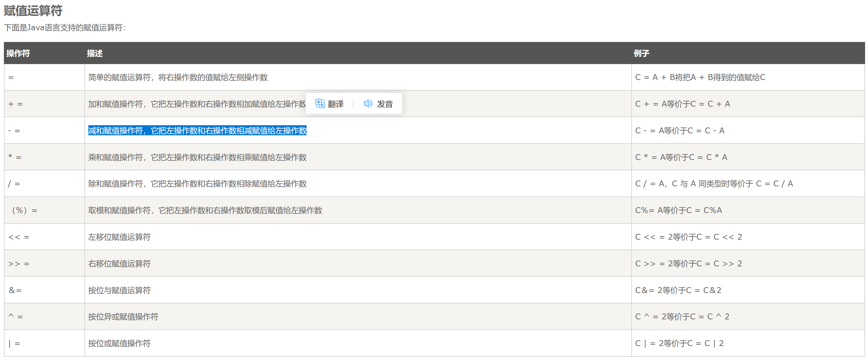Click the 操作符 column header
The height and width of the screenshot is (361, 868).
[x=18, y=53]
